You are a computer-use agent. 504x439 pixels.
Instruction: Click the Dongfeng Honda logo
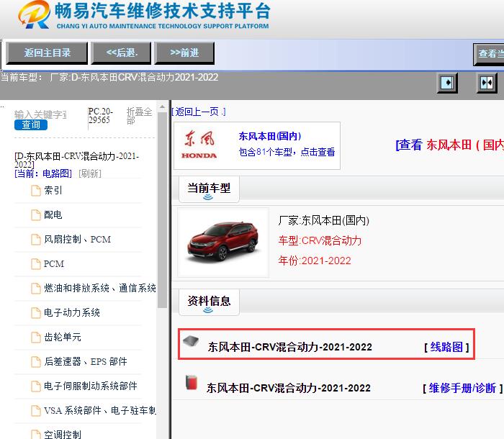[199, 145]
